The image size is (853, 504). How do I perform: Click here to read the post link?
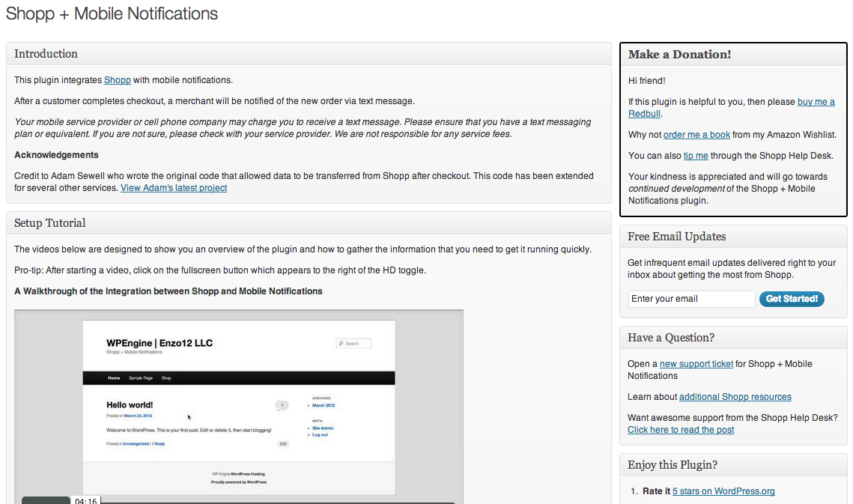[681, 430]
